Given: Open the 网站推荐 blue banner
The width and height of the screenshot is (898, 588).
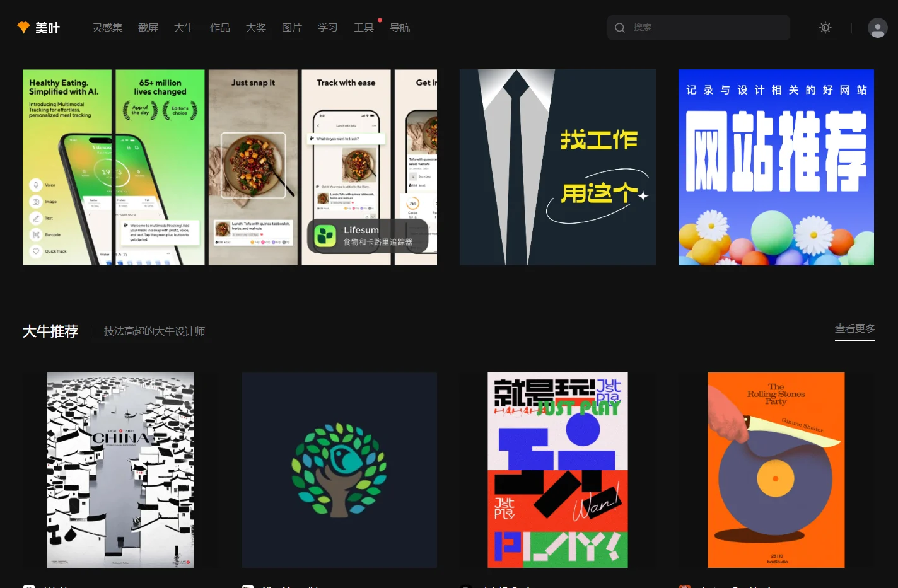Looking at the screenshot, I should [x=776, y=167].
